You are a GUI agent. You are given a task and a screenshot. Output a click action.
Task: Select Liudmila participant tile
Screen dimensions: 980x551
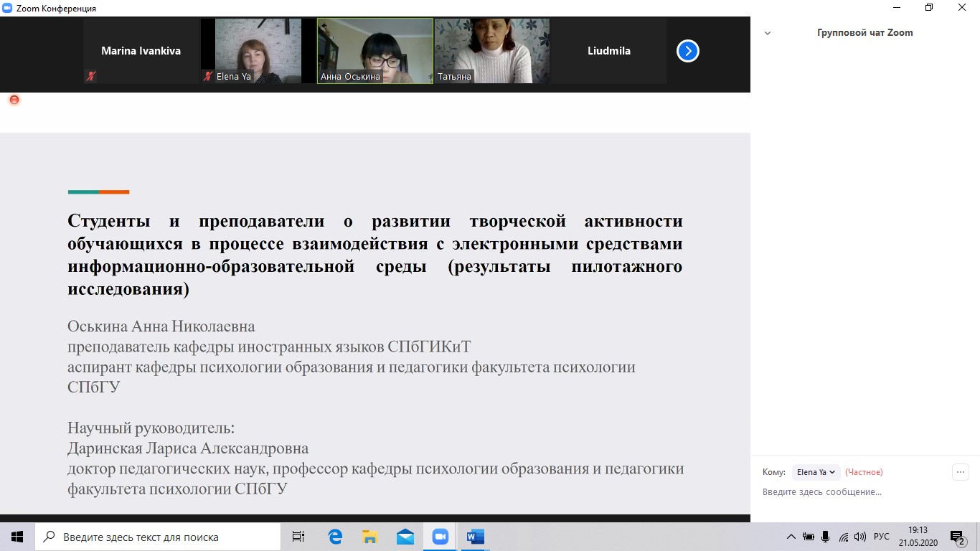[x=609, y=51]
